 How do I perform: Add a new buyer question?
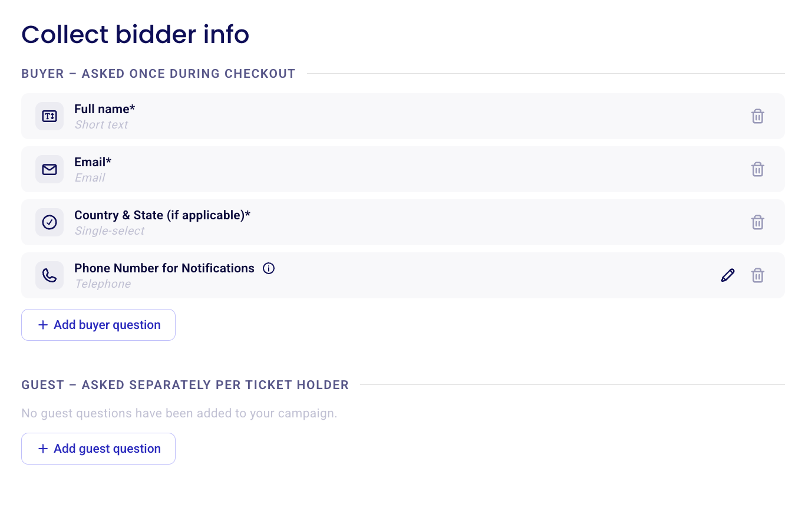(98, 325)
